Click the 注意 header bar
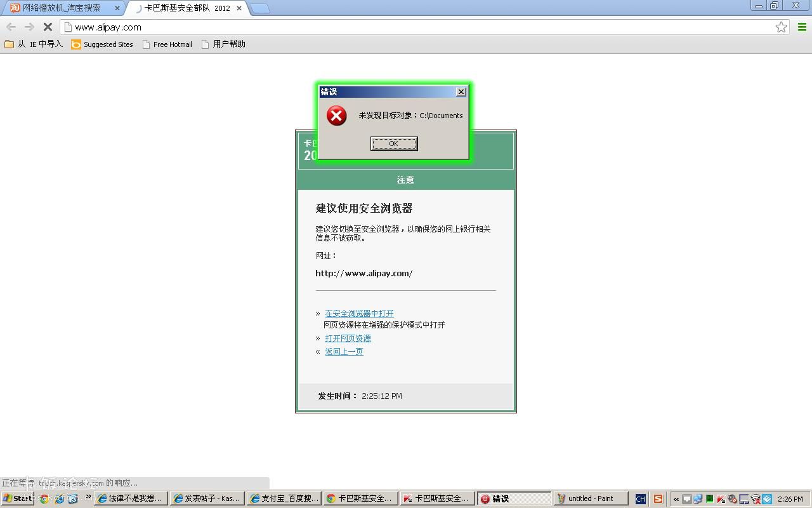 [406, 180]
